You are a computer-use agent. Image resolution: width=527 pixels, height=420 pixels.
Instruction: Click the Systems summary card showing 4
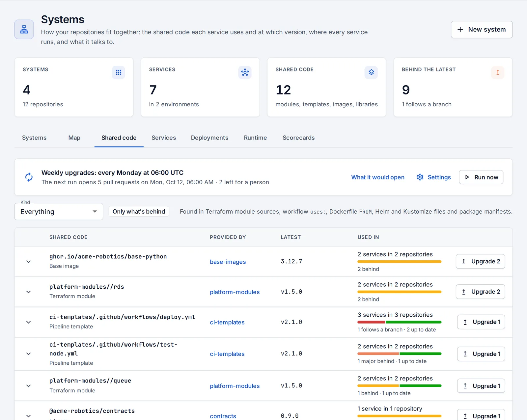pyautogui.click(x=74, y=87)
